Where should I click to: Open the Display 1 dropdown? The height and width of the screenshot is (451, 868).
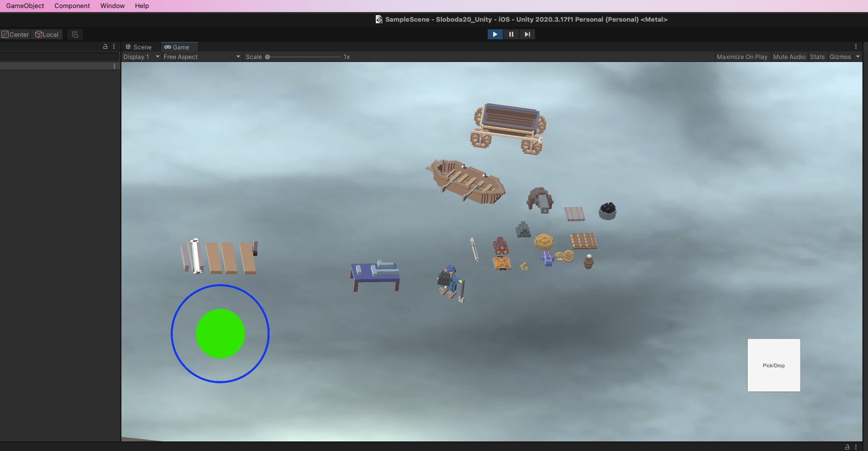click(141, 57)
